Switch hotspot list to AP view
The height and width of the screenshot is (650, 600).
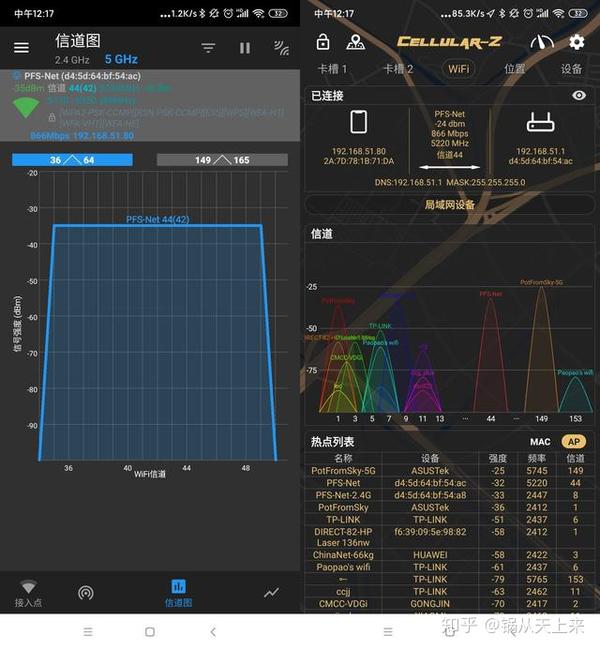pyautogui.click(x=574, y=442)
